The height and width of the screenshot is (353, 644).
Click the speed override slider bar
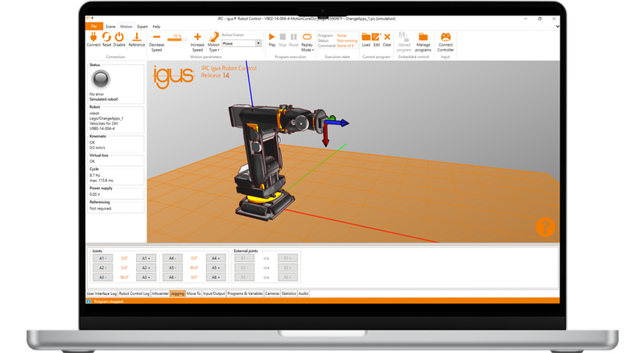(x=177, y=39)
